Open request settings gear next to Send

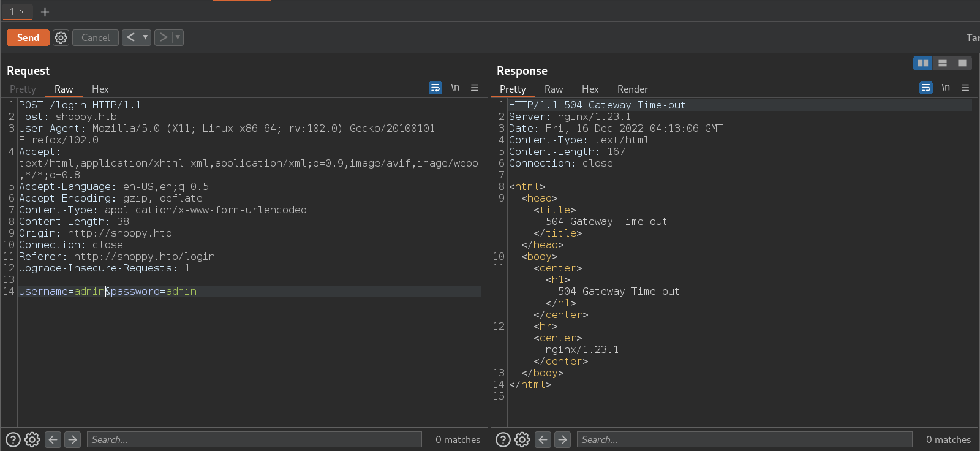coord(61,37)
